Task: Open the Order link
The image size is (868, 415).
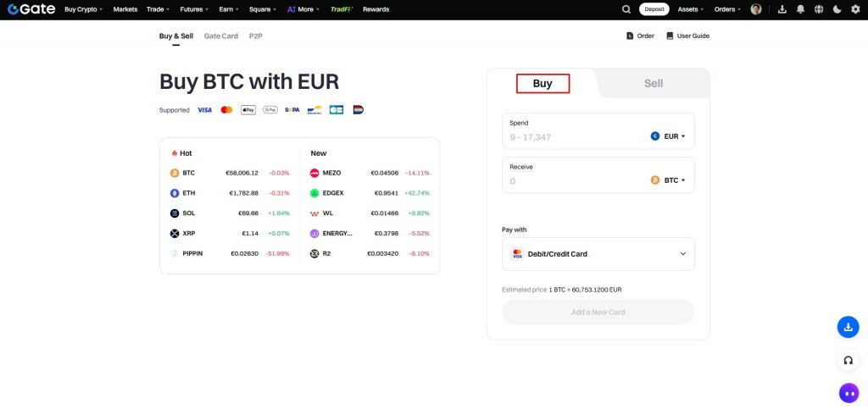Action: pyautogui.click(x=640, y=36)
